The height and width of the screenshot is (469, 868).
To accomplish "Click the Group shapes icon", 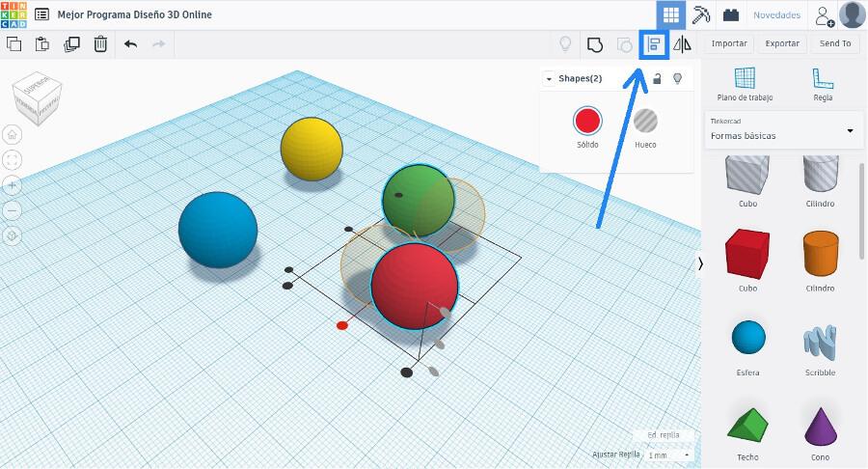I will tap(595, 44).
